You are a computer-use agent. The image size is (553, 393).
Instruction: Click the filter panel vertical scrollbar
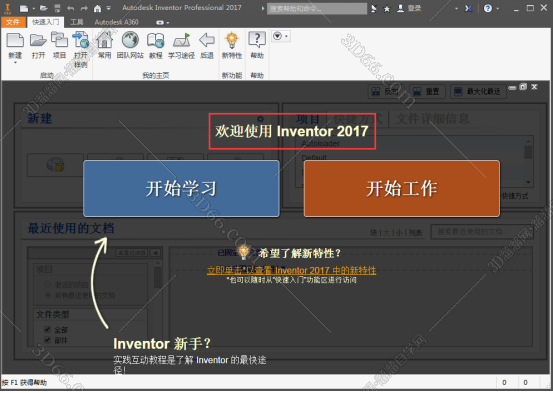[x=158, y=278]
